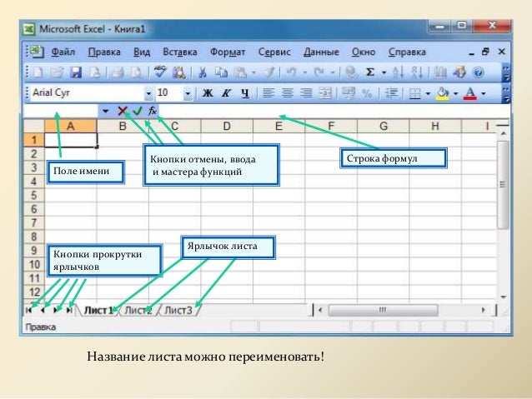Toggle underline formatting (Ч)
Screen dimensions: 532x399
[x=245, y=93]
